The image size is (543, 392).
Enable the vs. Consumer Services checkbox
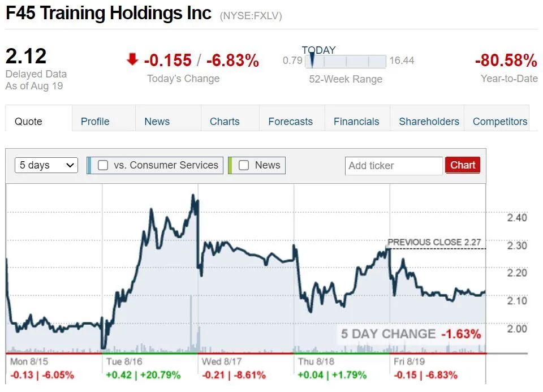[103, 165]
